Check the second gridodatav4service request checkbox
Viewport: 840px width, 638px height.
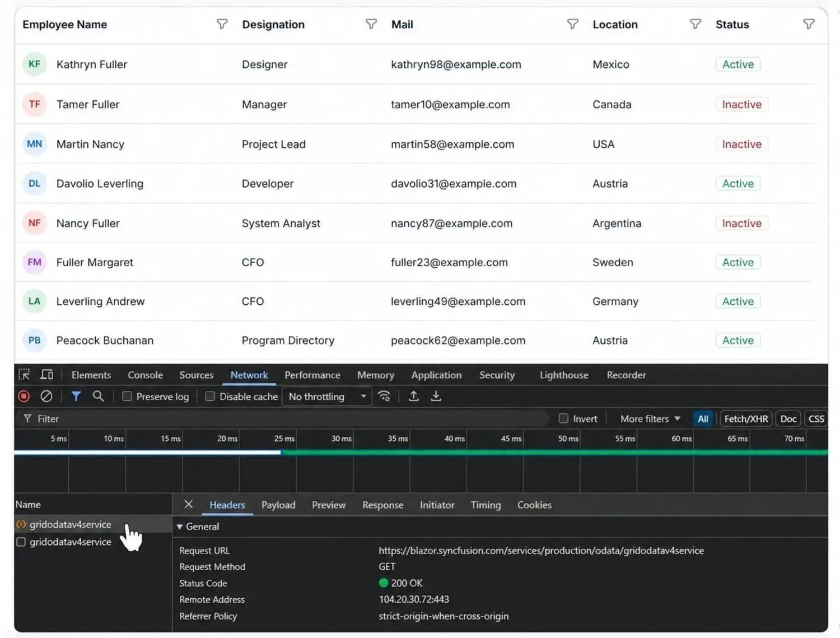point(21,542)
